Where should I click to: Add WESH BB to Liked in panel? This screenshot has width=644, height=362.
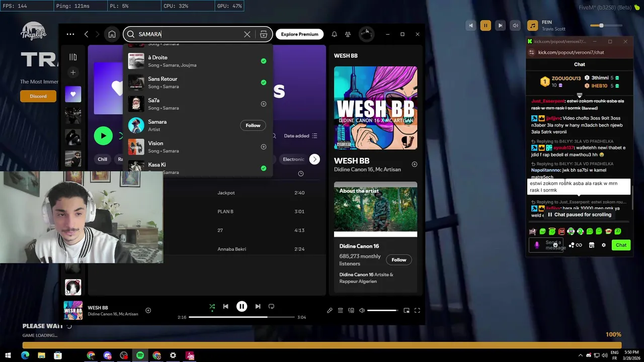[x=415, y=164]
